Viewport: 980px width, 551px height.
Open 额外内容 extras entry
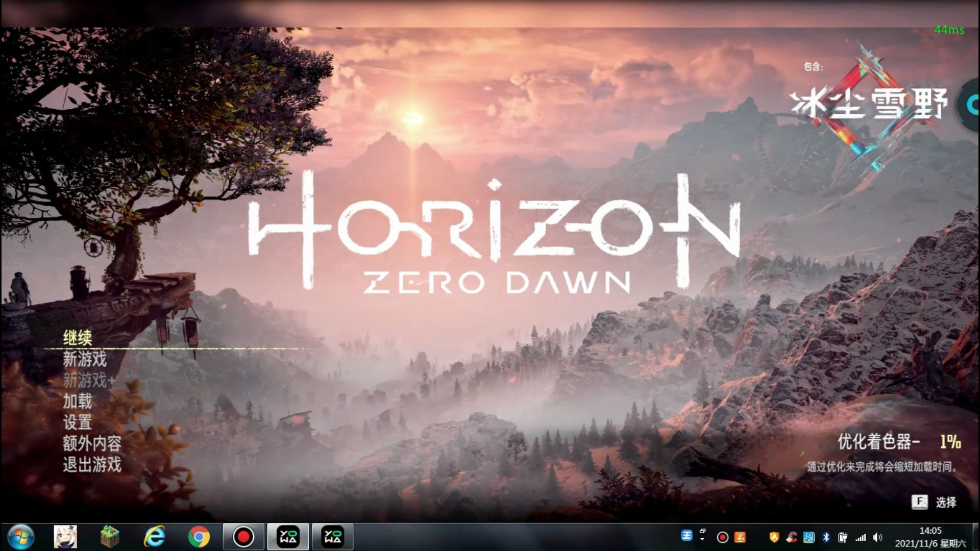click(92, 443)
